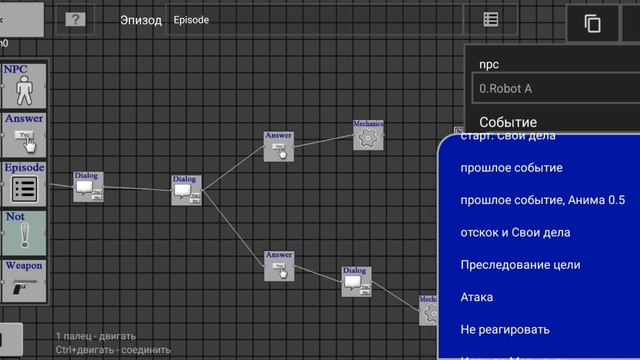This screenshot has width=640, height=360.
Task: Select the Episode node in the palette
Action: pyautogui.click(x=24, y=184)
